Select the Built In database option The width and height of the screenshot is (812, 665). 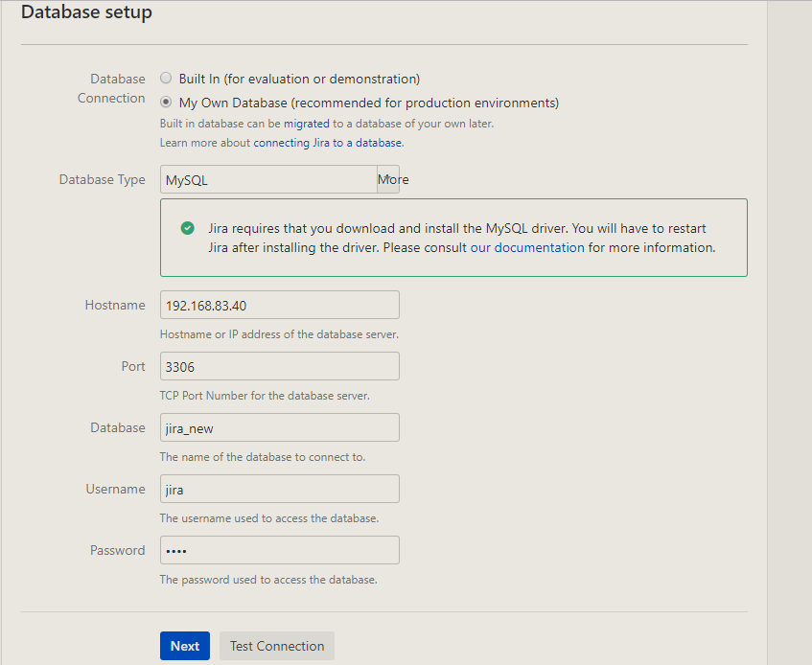click(x=166, y=79)
